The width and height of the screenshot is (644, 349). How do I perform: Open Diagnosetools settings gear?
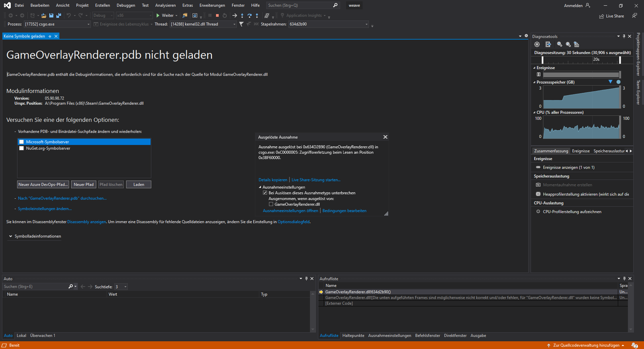click(537, 44)
